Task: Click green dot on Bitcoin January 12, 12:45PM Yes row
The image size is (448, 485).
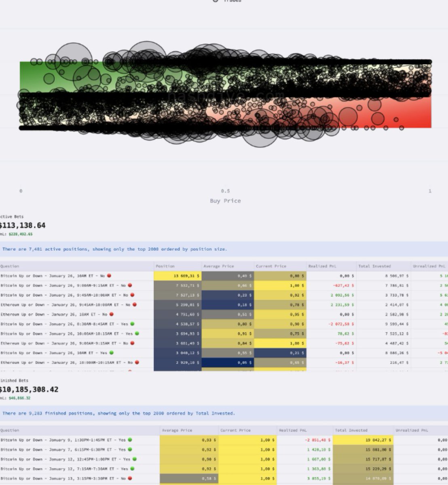Action: pyautogui.click(x=135, y=459)
